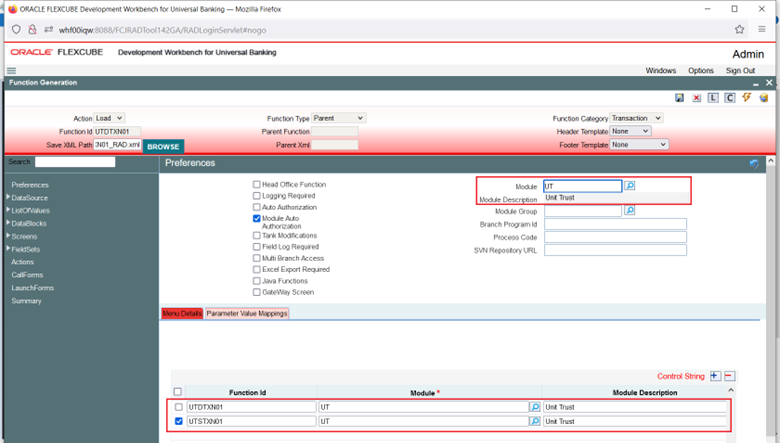Click the L toolbar icon

point(713,98)
